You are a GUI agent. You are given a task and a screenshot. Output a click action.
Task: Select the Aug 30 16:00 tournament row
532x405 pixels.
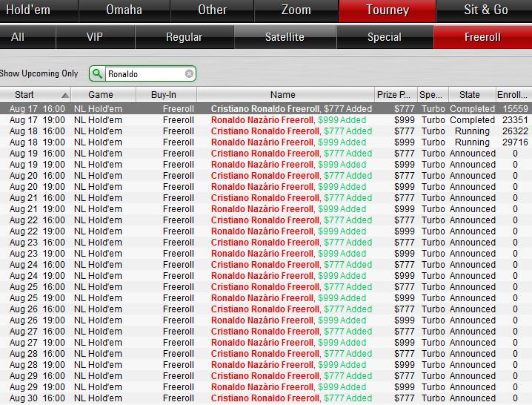click(x=266, y=398)
